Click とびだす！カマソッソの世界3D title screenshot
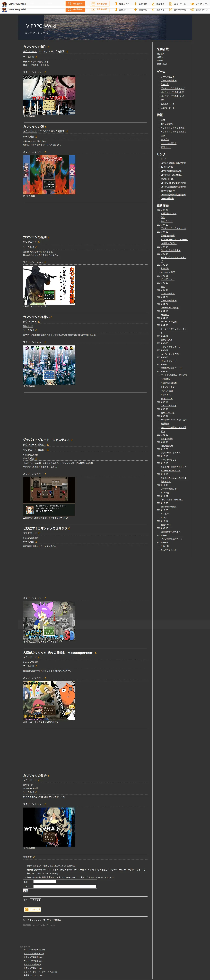210x980 pixels. click(x=49, y=621)
